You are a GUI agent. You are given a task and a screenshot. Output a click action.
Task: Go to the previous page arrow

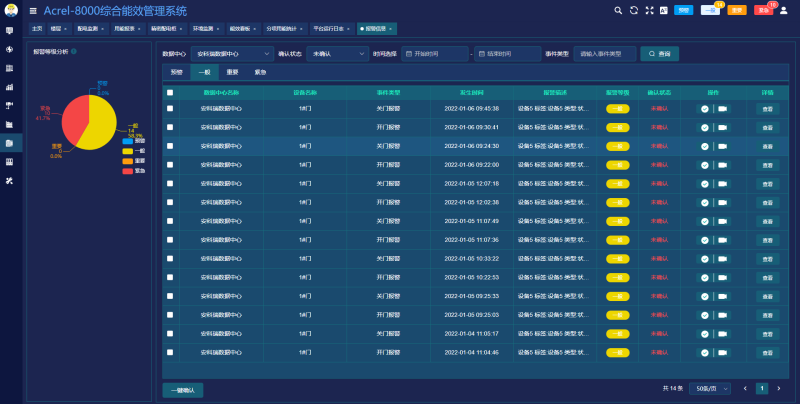(745, 389)
